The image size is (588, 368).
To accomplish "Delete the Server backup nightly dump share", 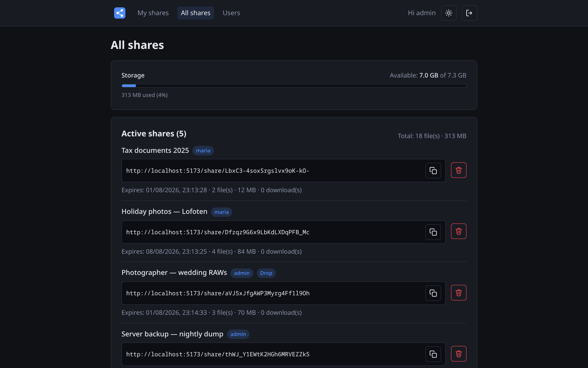I will click(x=459, y=354).
